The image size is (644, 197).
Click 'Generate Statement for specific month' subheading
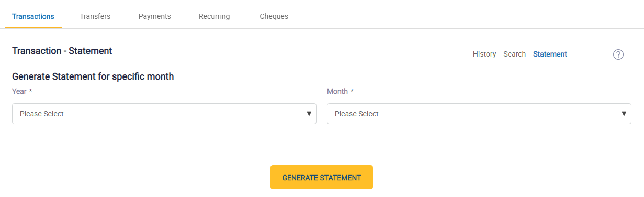(x=93, y=76)
